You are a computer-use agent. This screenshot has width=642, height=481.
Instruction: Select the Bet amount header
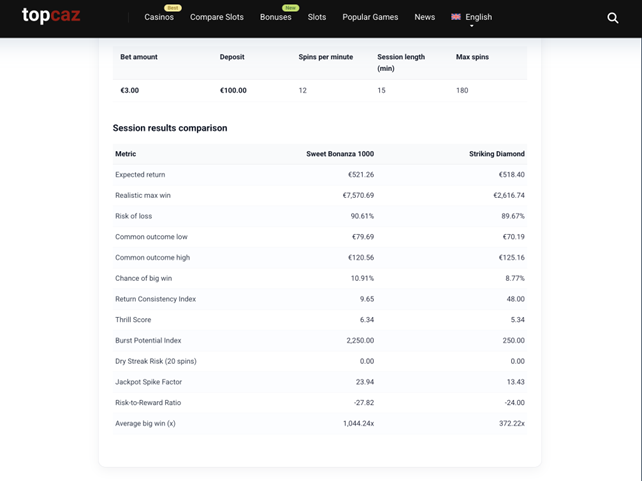point(139,57)
